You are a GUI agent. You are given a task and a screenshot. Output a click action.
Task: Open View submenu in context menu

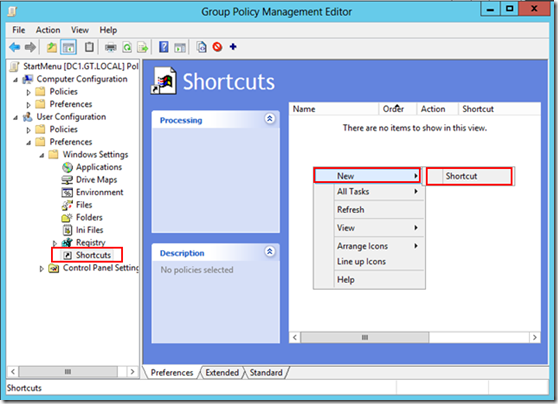[369, 228]
